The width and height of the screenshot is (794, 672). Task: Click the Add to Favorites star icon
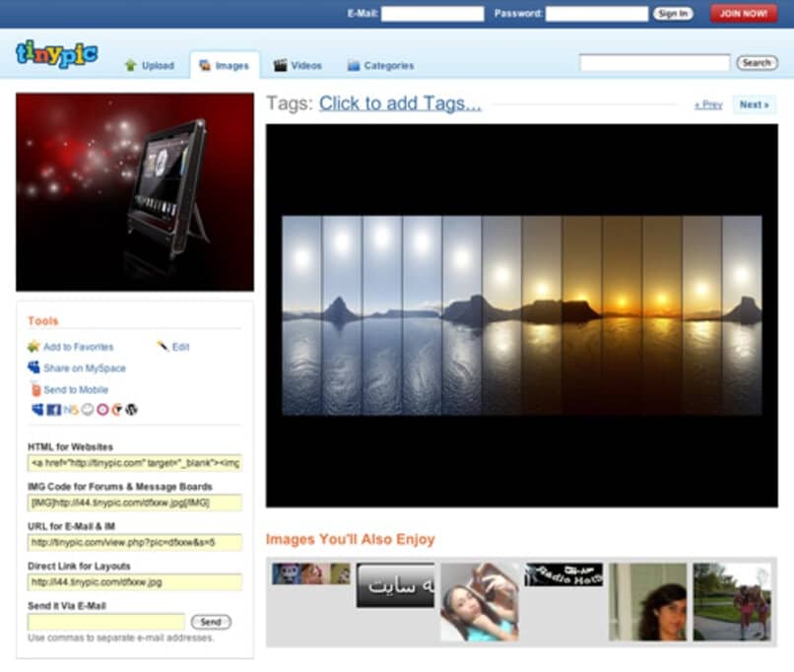click(33, 347)
